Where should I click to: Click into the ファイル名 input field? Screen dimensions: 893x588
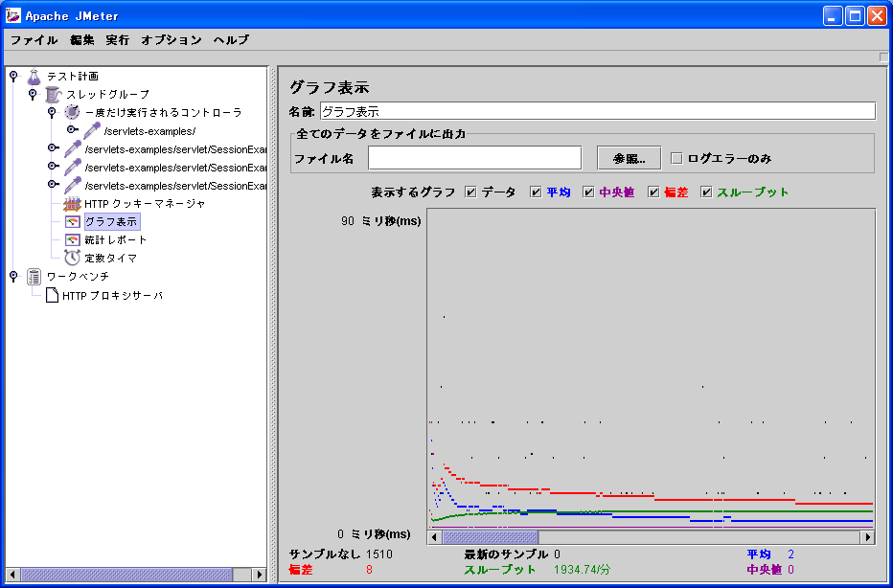pos(475,158)
